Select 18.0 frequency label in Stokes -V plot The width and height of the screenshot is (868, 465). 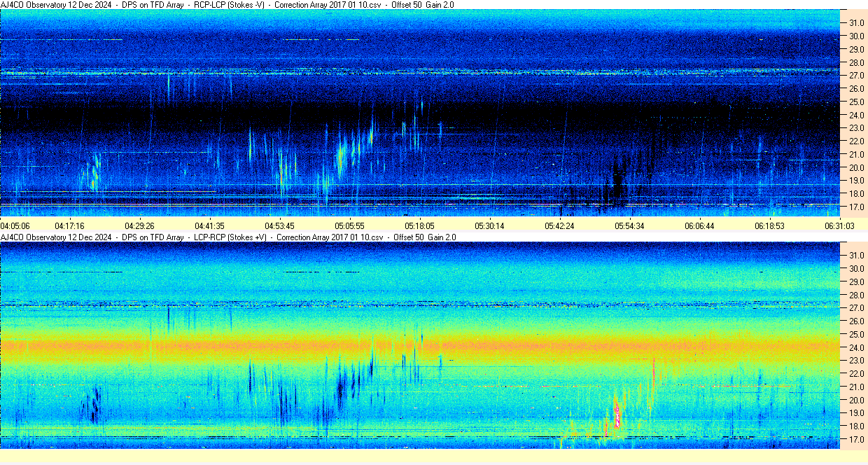857,194
